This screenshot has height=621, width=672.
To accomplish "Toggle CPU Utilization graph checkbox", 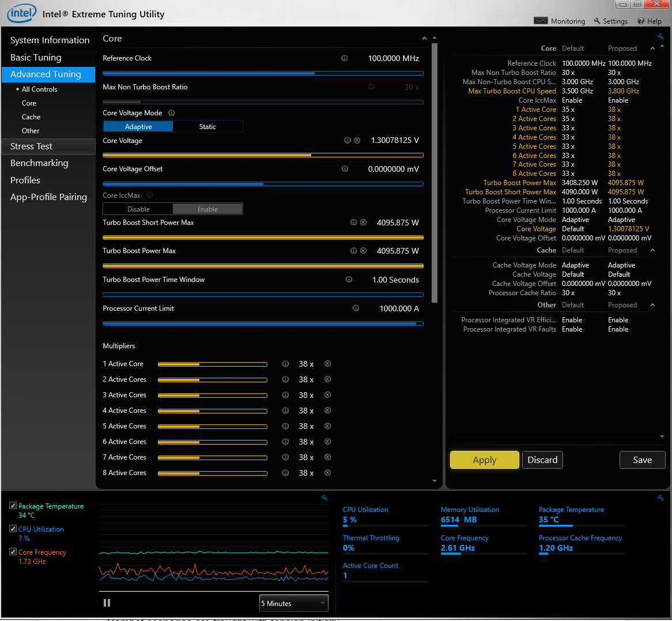I will point(13,528).
